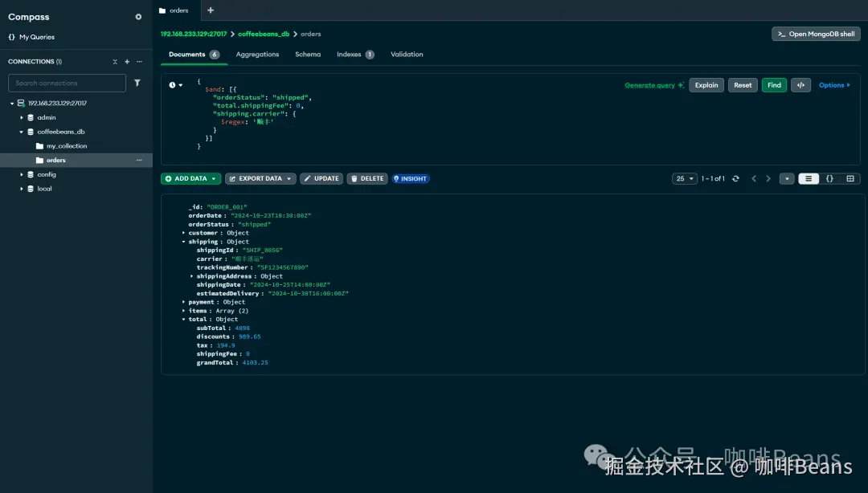Click the INSIGHT badge
Viewport: 868px width, 493px height.
(x=410, y=179)
